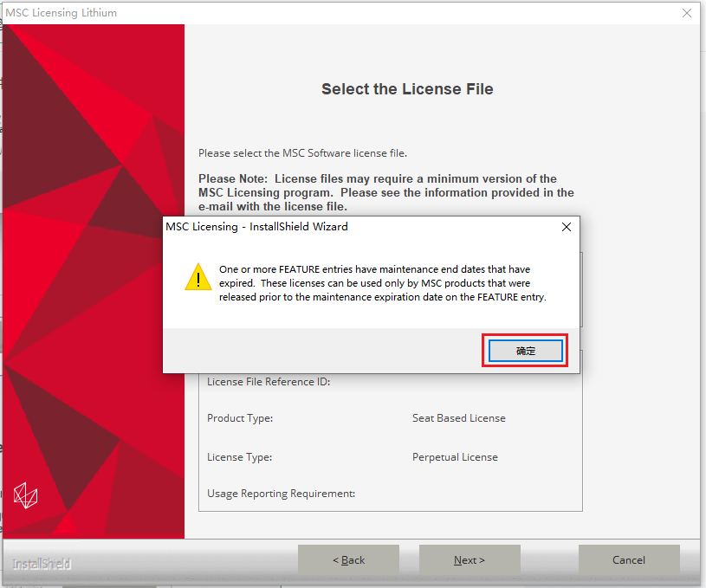
Task: Go to the previous step with Back
Action: pos(348,559)
